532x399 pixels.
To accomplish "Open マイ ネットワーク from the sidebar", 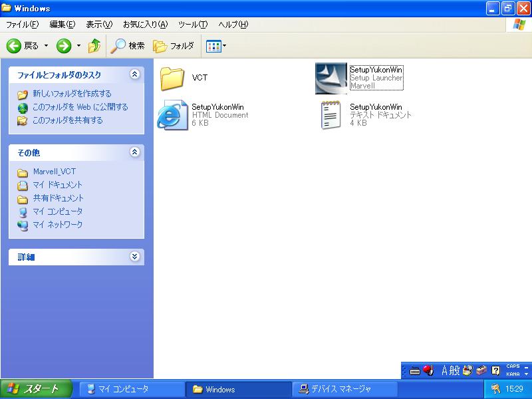I will pyautogui.click(x=57, y=225).
